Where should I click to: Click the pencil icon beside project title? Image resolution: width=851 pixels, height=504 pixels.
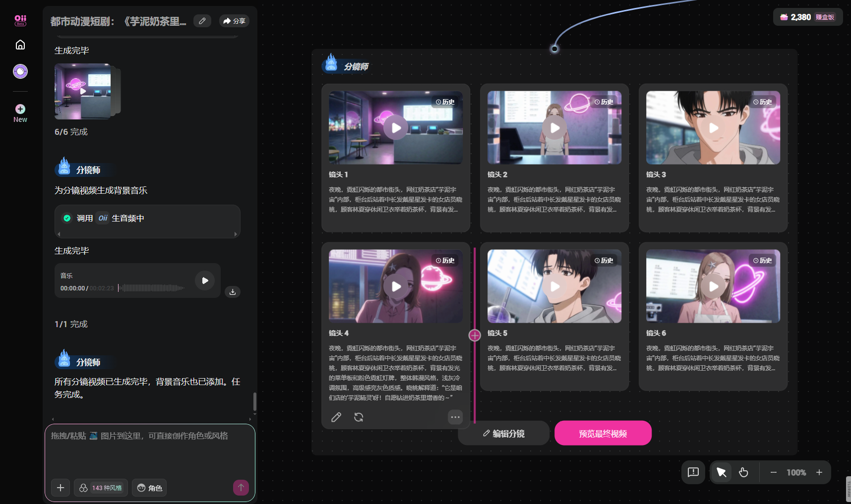coord(202,21)
